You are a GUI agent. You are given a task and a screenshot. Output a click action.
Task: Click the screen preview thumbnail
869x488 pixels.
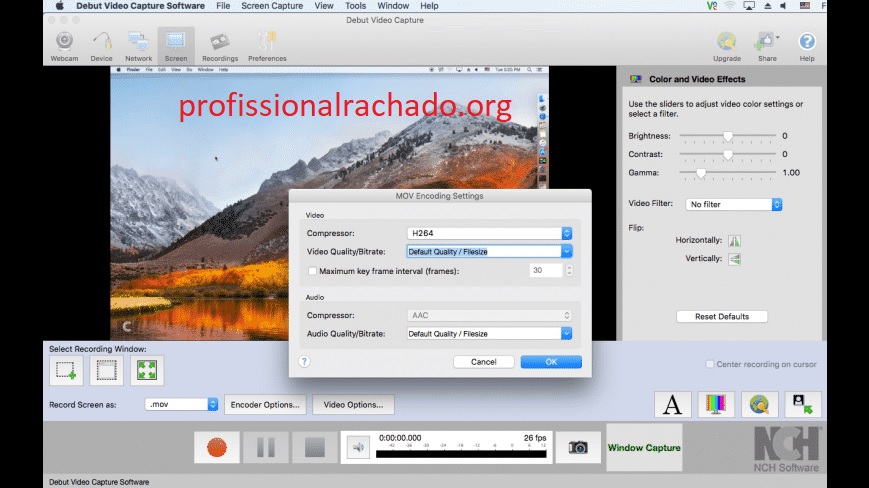pyautogui.click(x=329, y=203)
